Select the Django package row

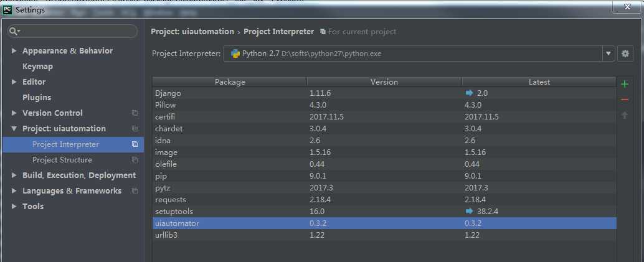(384, 93)
